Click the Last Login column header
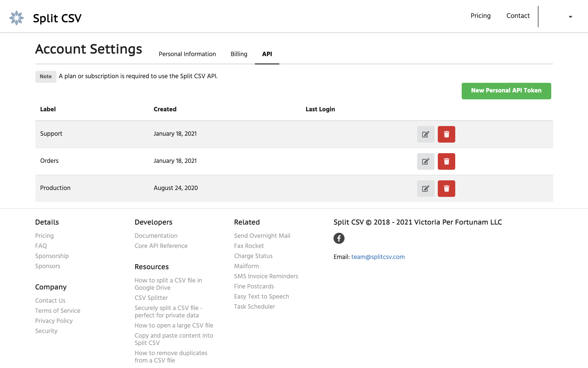The image size is (588, 368). pos(320,109)
